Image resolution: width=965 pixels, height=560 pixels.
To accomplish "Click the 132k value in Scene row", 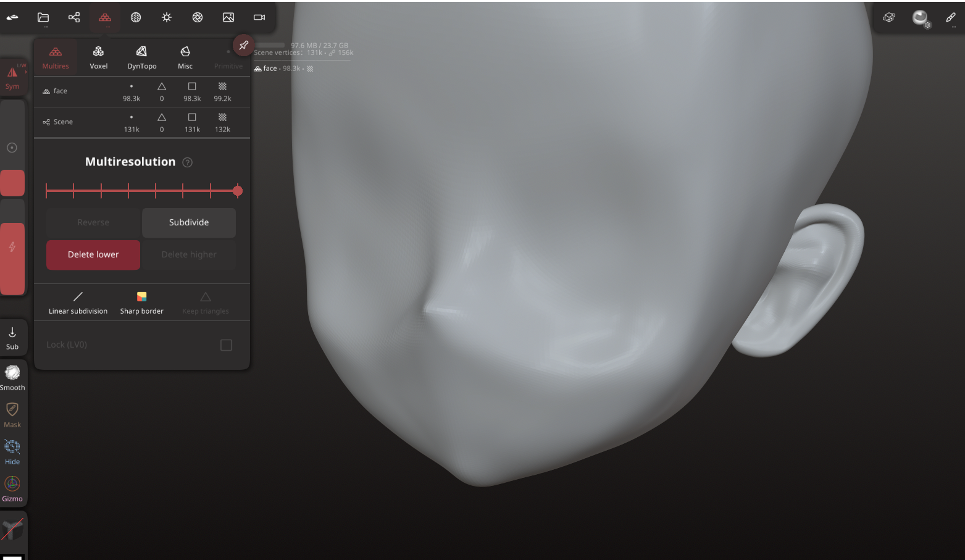I will [222, 130].
